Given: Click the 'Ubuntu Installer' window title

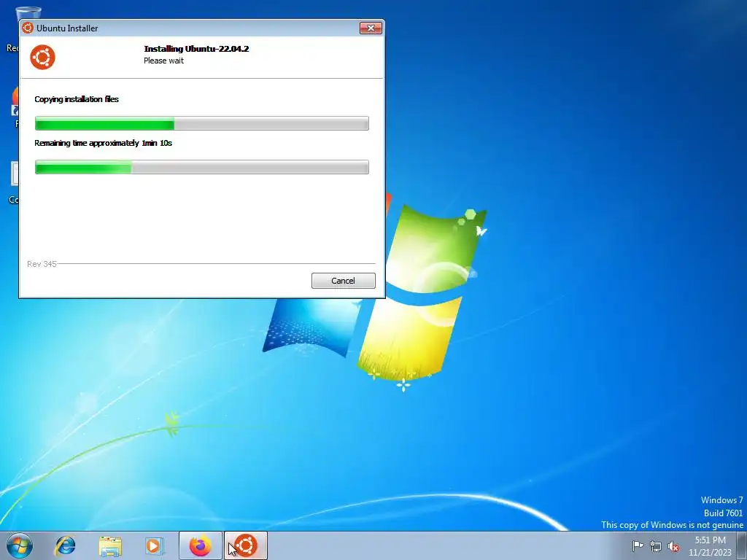Looking at the screenshot, I should pos(67,28).
